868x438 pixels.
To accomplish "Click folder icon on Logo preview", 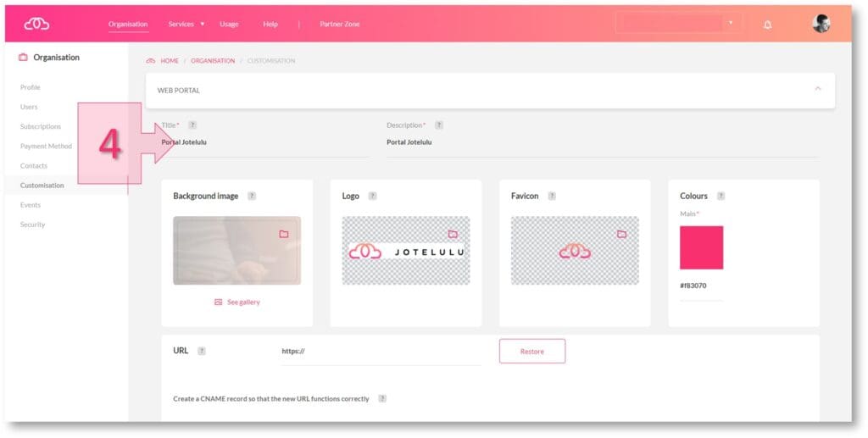I will (x=453, y=234).
